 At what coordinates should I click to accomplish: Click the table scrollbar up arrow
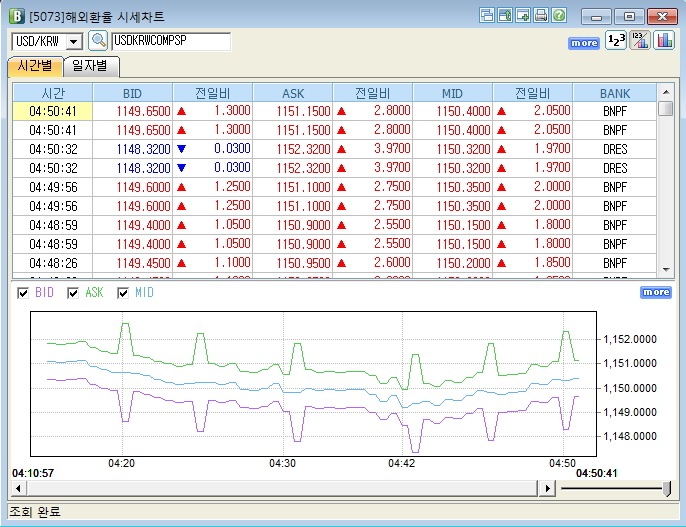coord(666,92)
